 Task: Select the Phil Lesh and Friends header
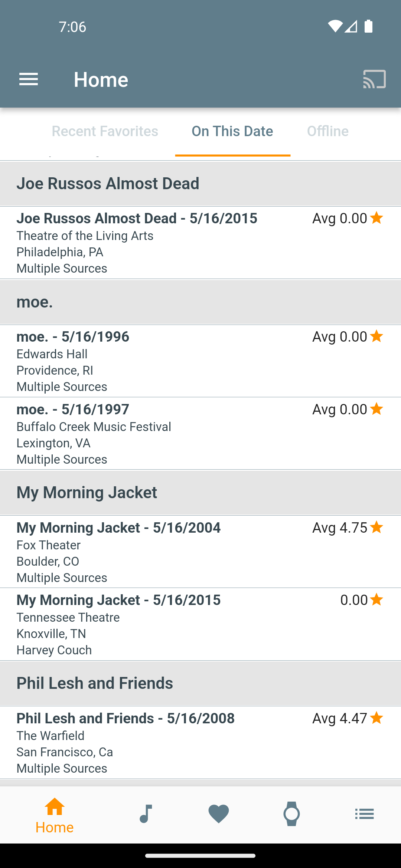[x=200, y=683]
